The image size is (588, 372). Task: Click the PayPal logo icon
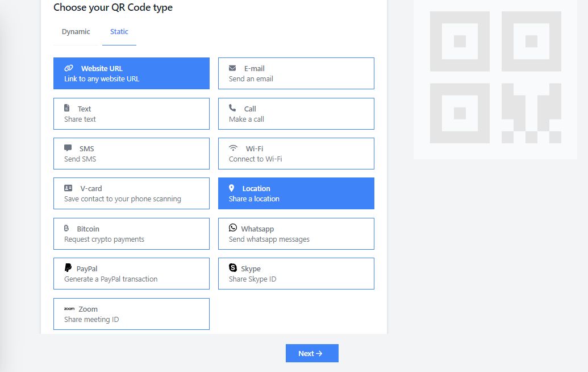[x=68, y=268]
